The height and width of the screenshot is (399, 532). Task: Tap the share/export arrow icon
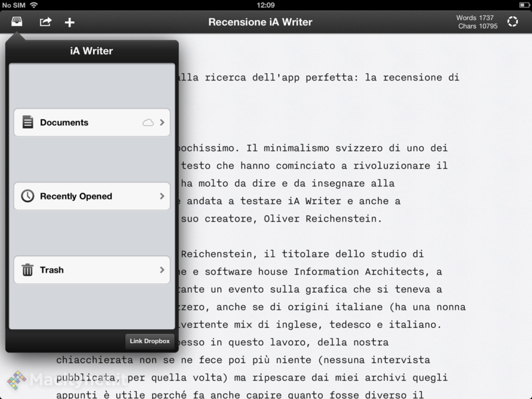coord(45,22)
